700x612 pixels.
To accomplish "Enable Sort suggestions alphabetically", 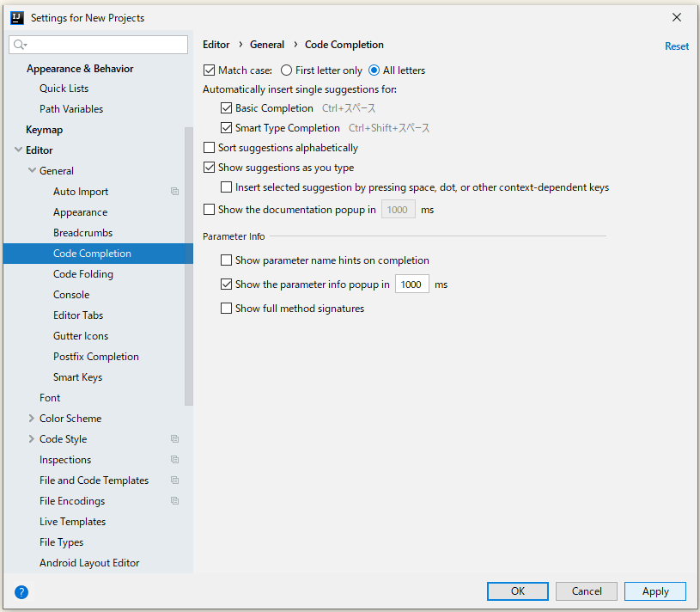I will (x=209, y=148).
